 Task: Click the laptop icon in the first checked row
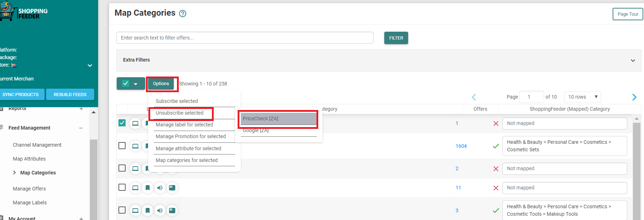[x=135, y=123]
